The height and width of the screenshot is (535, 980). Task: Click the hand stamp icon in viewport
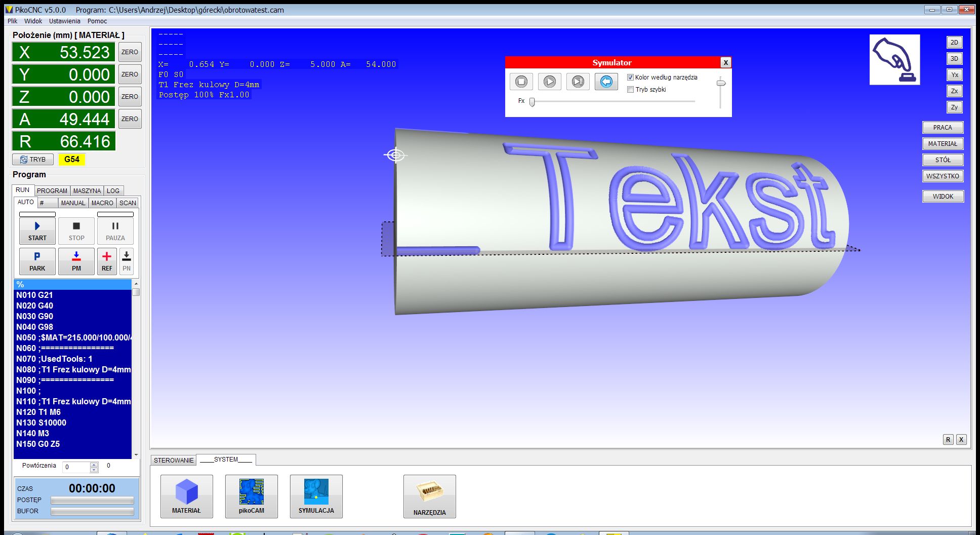[894, 59]
